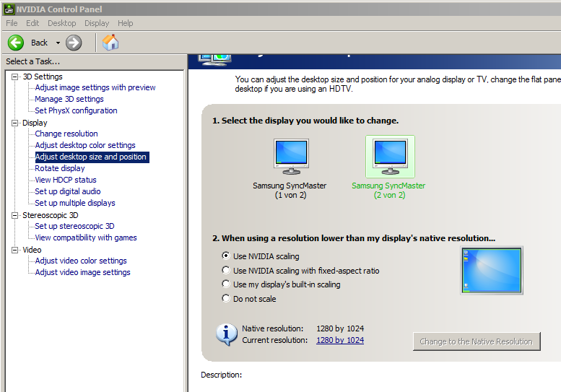Open Adjust desktop color settings

(x=85, y=145)
